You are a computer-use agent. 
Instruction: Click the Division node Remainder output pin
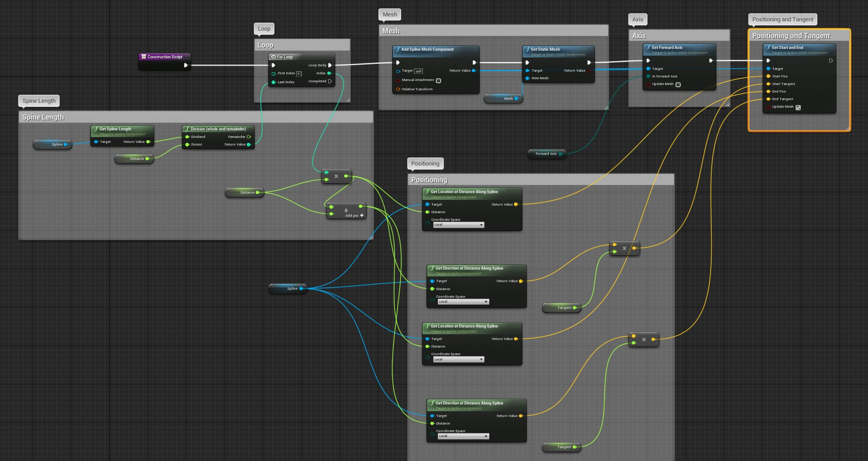coord(249,137)
